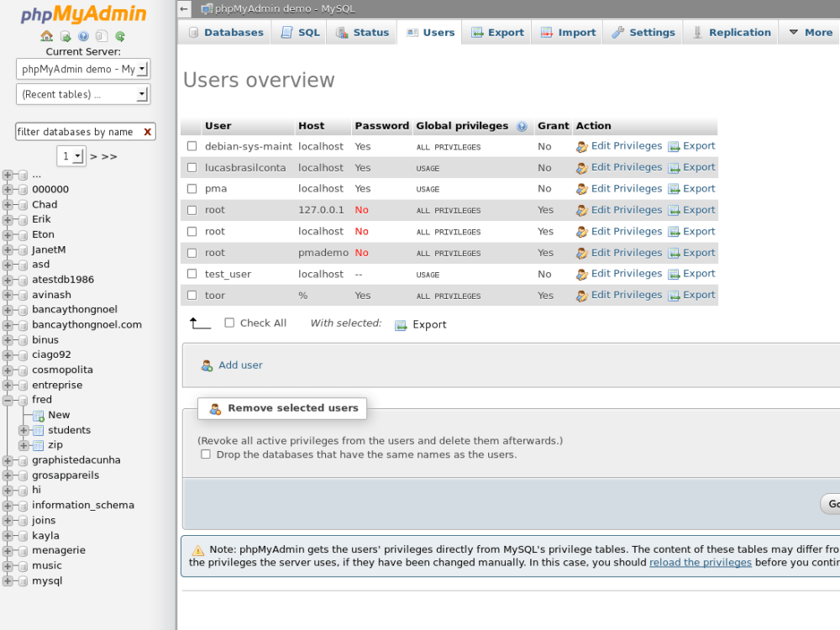
Task: Open the phpMyAdmin home icon
Action: point(46,36)
